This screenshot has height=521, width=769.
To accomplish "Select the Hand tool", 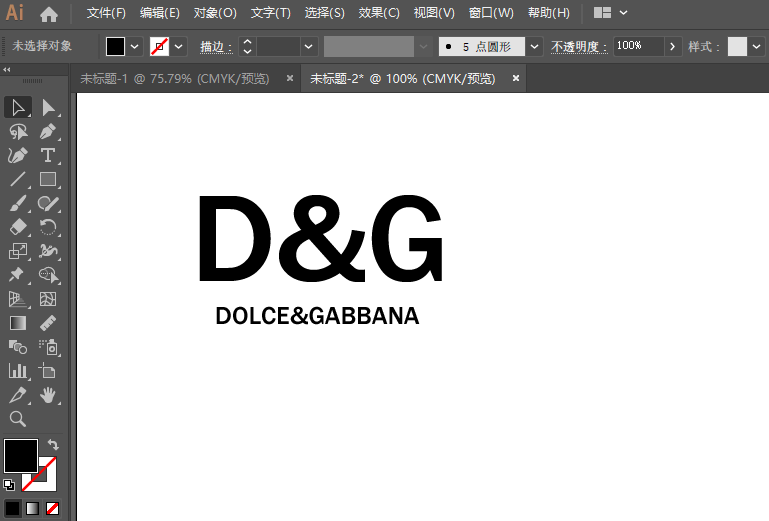I will coord(48,394).
